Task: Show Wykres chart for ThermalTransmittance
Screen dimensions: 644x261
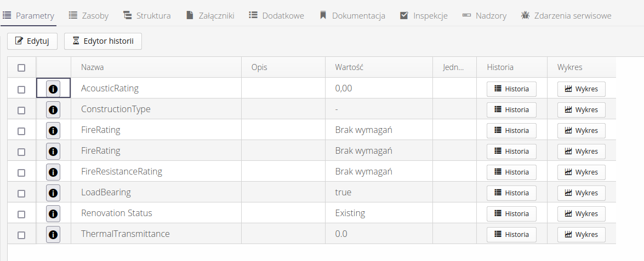Action: (581, 234)
